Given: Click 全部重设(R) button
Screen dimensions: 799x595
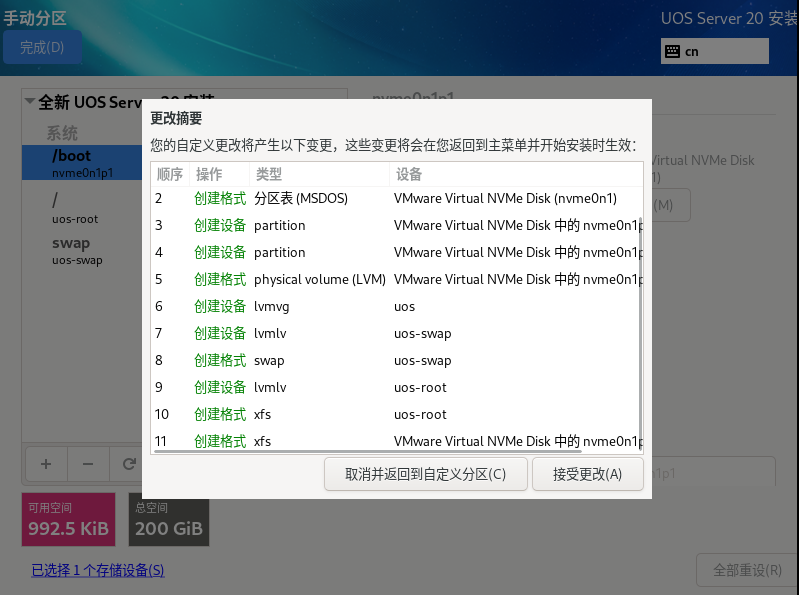Looking at the screenshot, I should pyautogui.click(x=747, y=570).
